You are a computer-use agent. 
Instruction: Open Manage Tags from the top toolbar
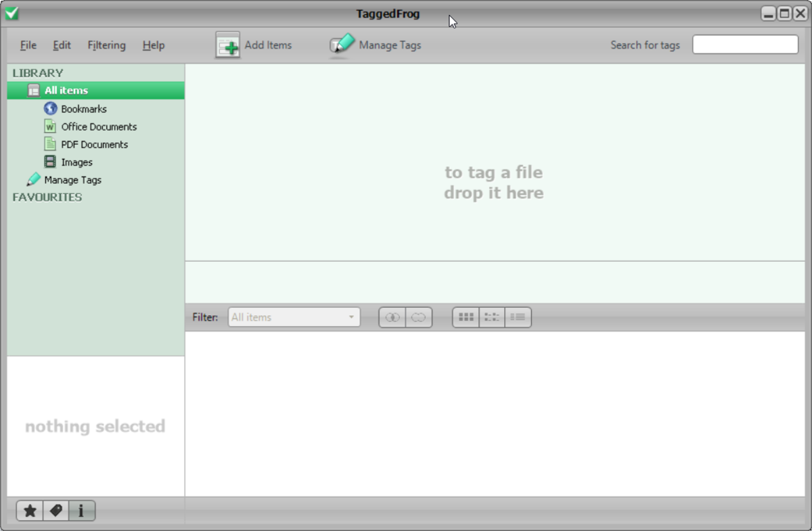[342, 45]
